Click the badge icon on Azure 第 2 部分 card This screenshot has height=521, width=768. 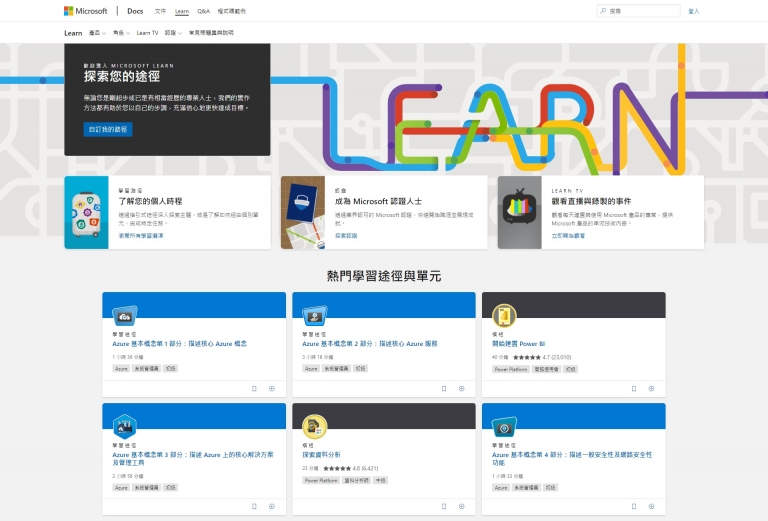314,316
